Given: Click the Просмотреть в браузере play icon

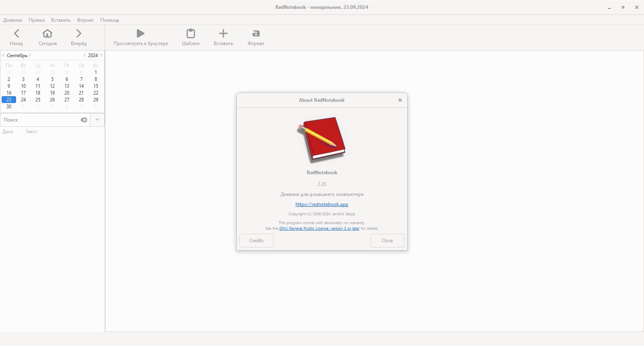Looking at the screenshot, I should point(140,33).
